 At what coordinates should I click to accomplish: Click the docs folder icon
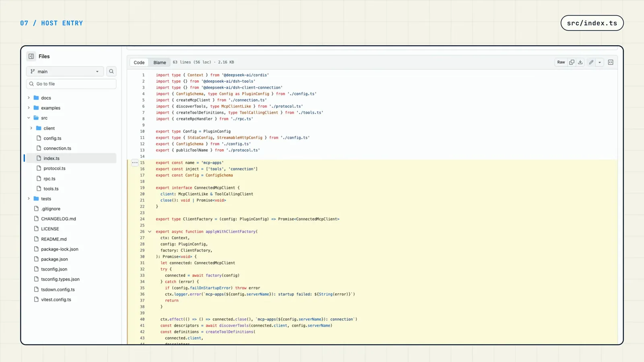click(x=36, y=98)
